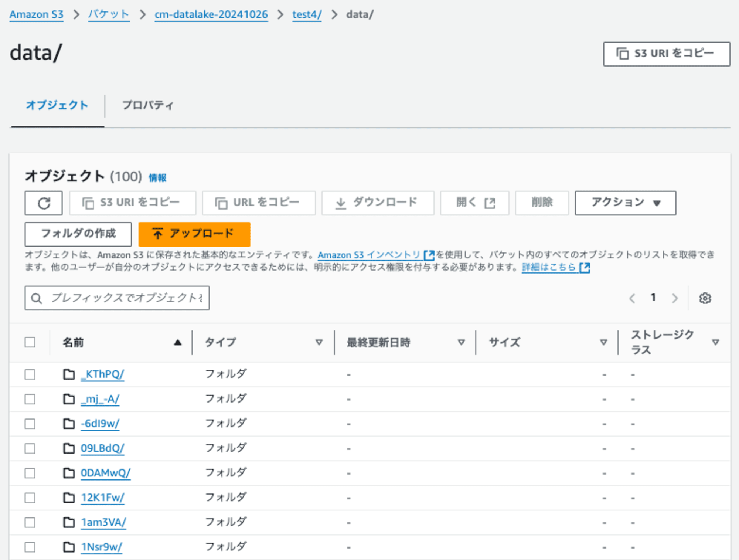Click the orange アップロード button
The height and width of the screenshot is (560, 739).
194,234
